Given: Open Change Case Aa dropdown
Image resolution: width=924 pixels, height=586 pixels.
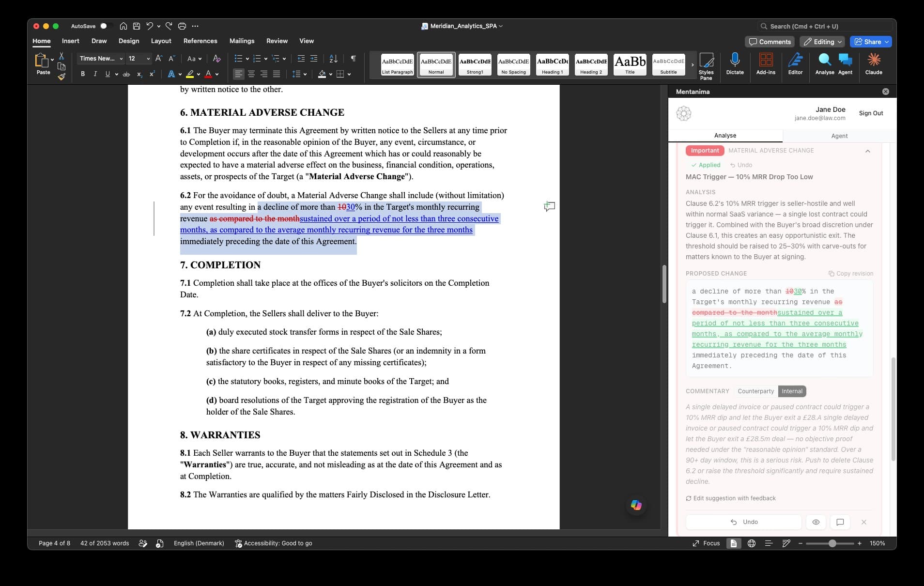Looking at the screenshot, I should [x=194, y=59].
